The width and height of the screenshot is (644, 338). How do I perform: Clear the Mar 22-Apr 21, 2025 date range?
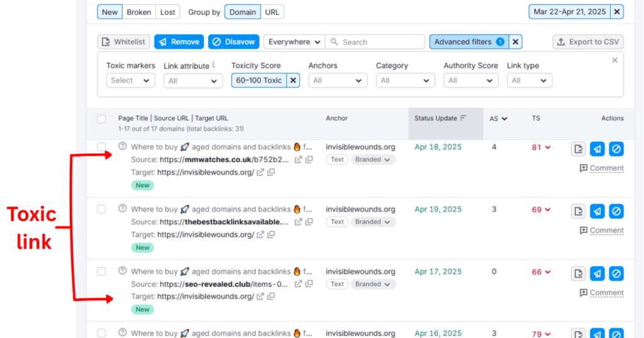click(617, 12)
